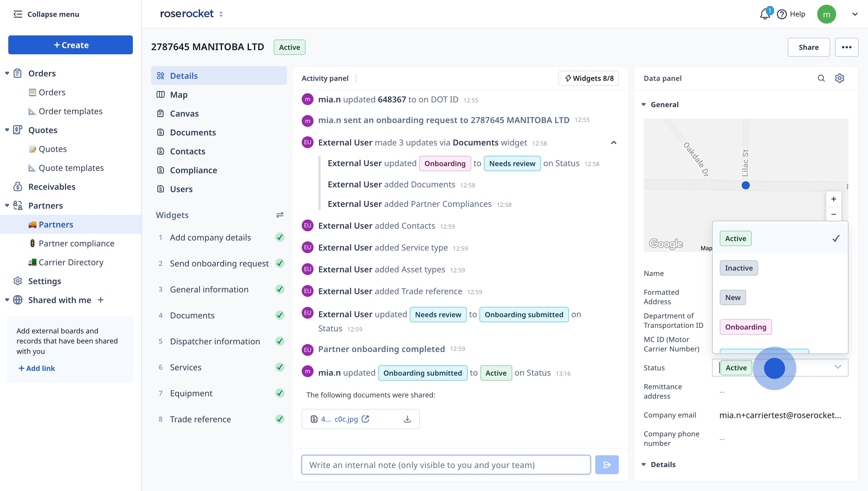Open Data panel settings gear
The width and height of the screenshot is (868, 491).
tap(839, 78)
